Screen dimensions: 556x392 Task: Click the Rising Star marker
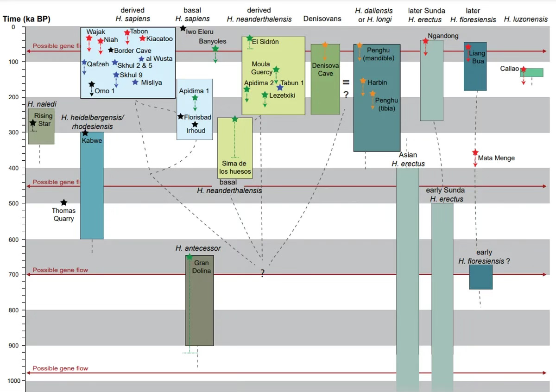coord(33,123)
